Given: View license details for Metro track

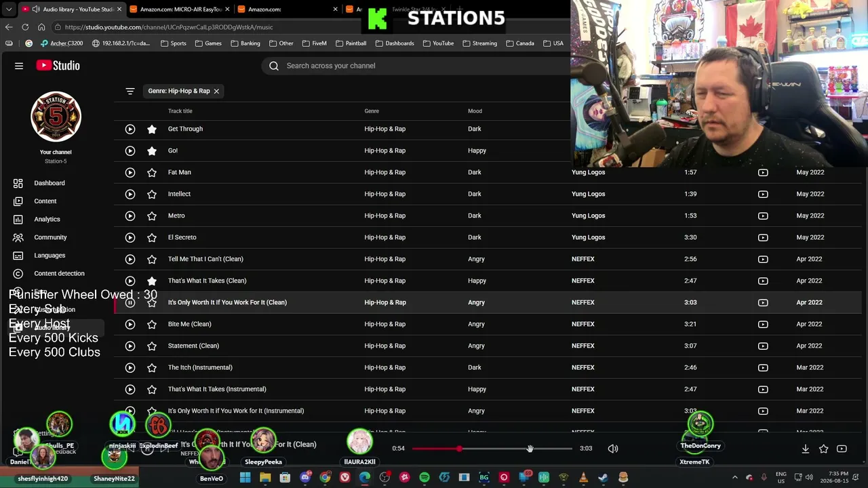Looking at the screenshot, I should pyautogui.click(x=763, y=216).
